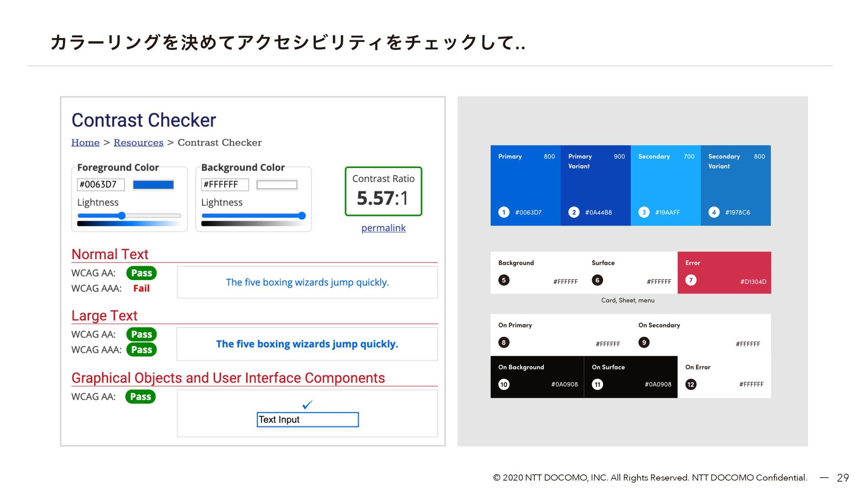
Task: Click number badge 6 in Surface swatch
Action: tap(597, 280)
